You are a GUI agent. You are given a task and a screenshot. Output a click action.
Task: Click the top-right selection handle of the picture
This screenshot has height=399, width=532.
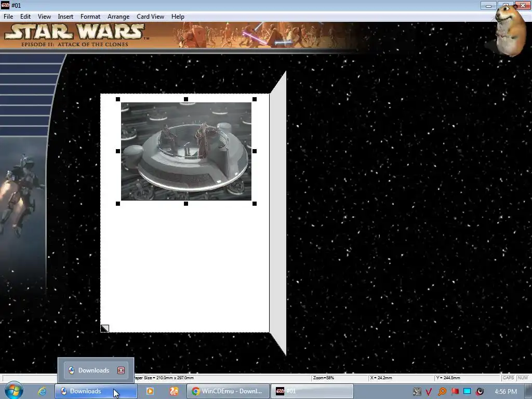coord(255,99)
